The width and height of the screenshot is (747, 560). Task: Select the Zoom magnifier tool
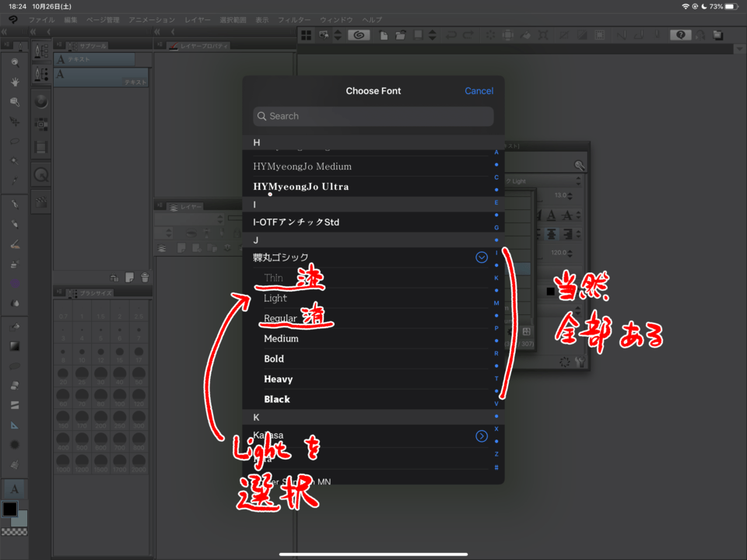pos(15,62)
